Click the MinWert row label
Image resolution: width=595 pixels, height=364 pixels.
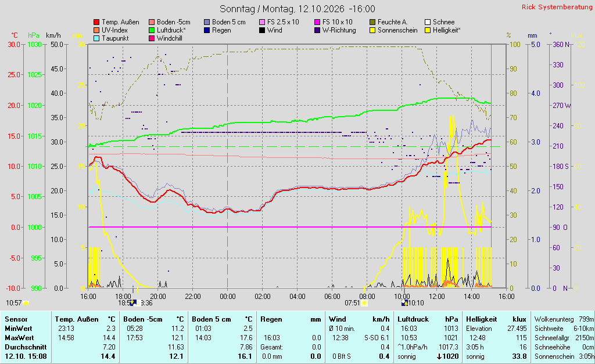tap(19, 329)
